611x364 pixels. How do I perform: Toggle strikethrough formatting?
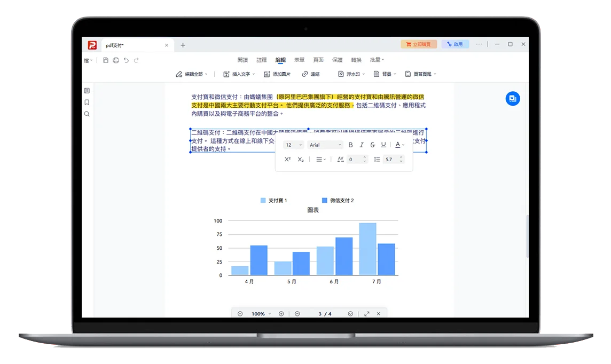372,145
